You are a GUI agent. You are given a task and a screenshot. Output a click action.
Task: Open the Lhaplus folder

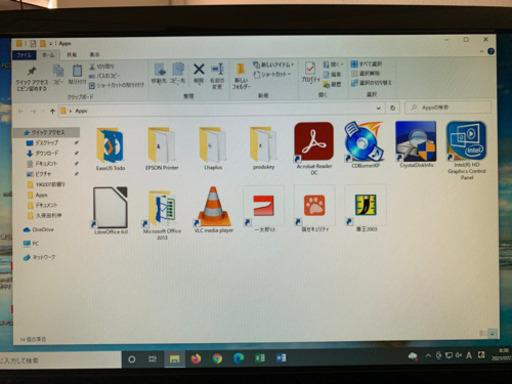pos(213,150)
